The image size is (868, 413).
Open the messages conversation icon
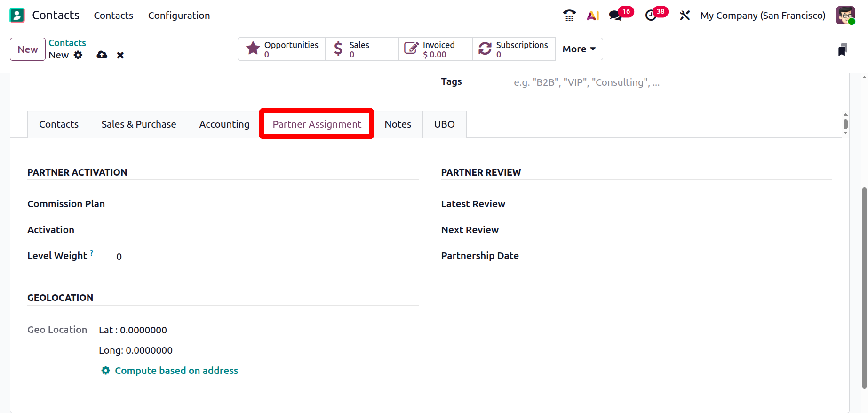pos(615,16)
